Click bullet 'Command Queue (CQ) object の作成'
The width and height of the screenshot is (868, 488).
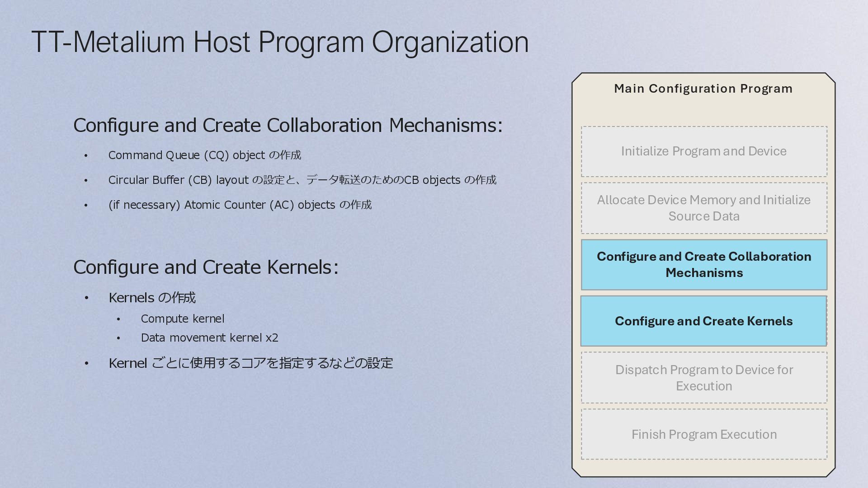point(204,155)
